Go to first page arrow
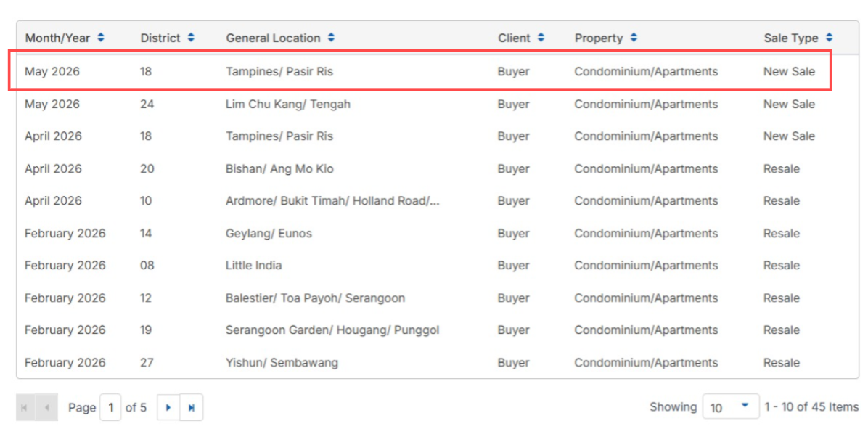 (x=25, y=407)
